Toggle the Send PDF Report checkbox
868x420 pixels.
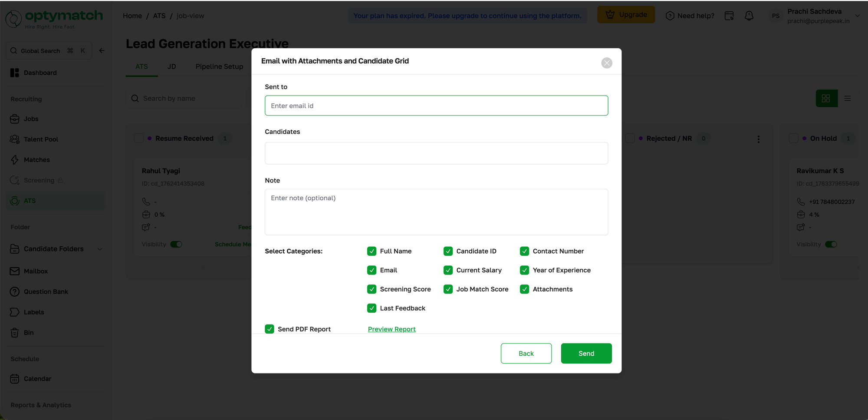(x=270, y=329)
